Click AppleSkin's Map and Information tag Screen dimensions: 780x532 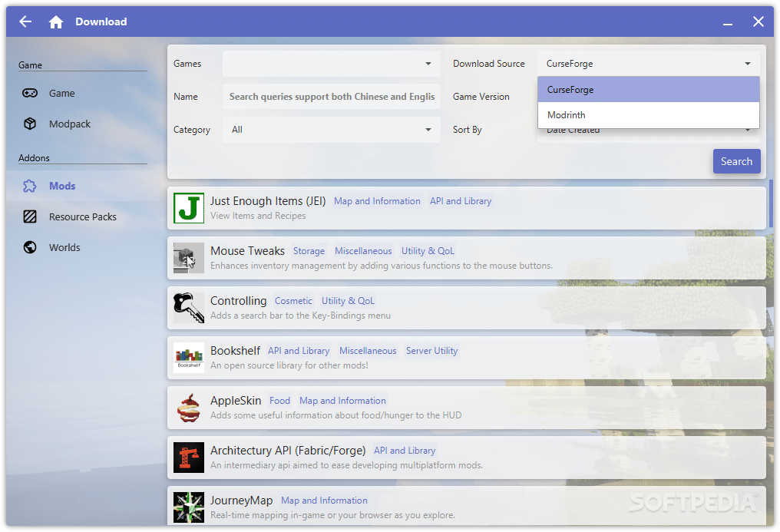[342, 401]
